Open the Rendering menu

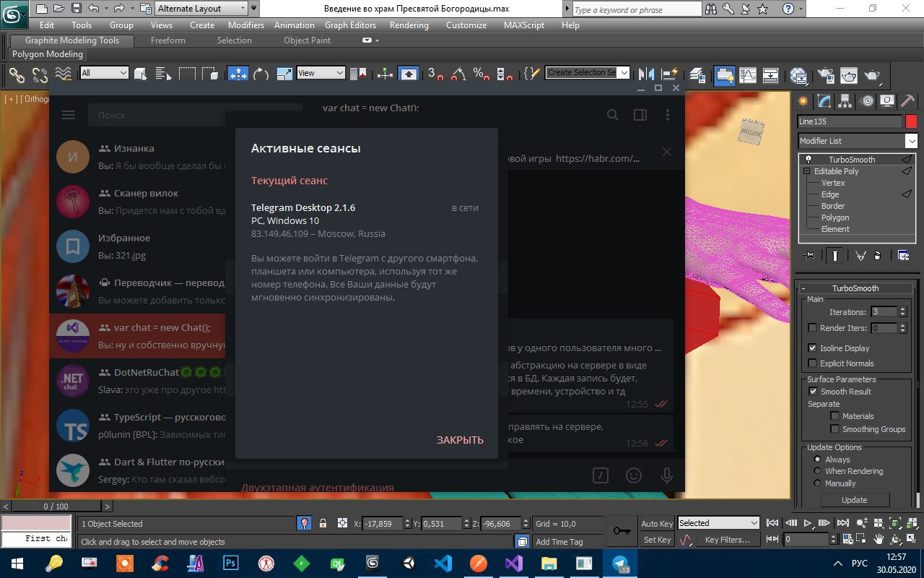coord(409,25)
